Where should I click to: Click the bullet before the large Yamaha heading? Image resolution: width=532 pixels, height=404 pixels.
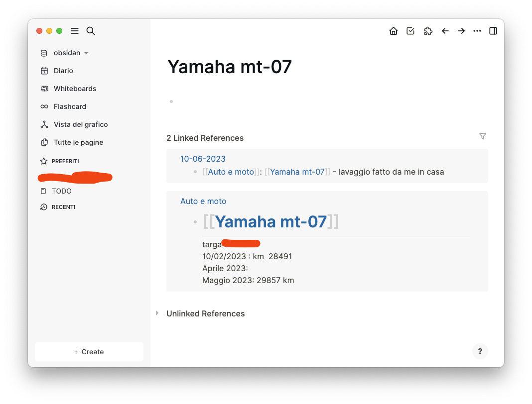[x=195, y=222]
